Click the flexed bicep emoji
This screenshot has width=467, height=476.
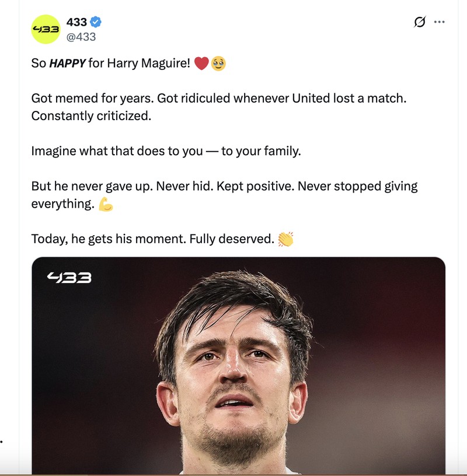pyautogui.click(x=106, y=204)
